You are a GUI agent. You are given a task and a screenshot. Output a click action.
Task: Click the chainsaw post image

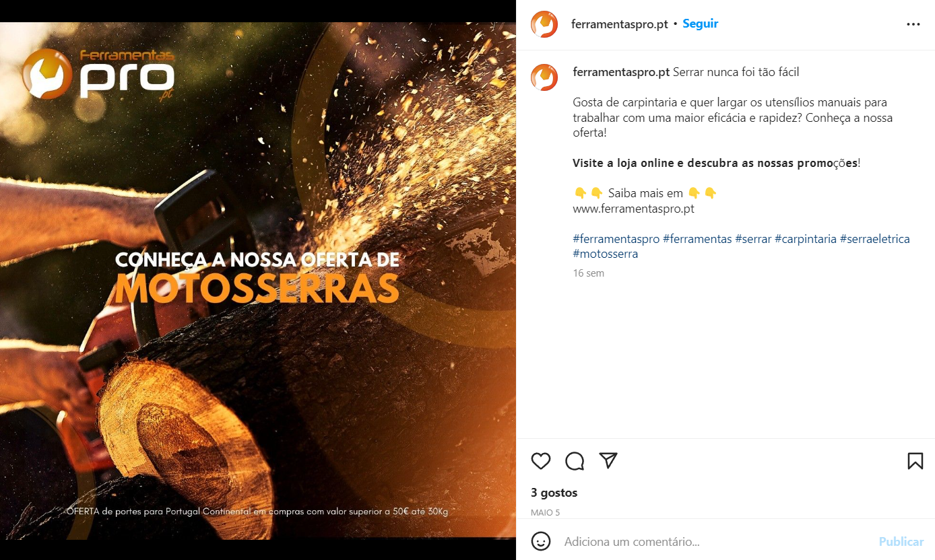pyautogui.click(x=258, y=281)
